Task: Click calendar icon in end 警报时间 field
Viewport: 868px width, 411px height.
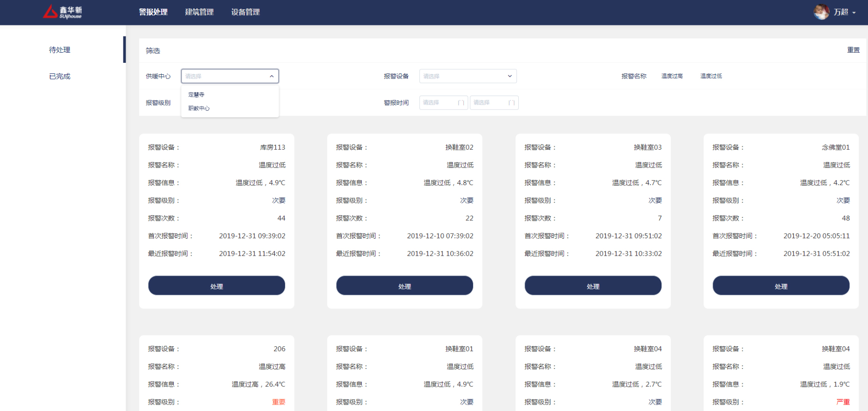Action: tap(511, 103)
